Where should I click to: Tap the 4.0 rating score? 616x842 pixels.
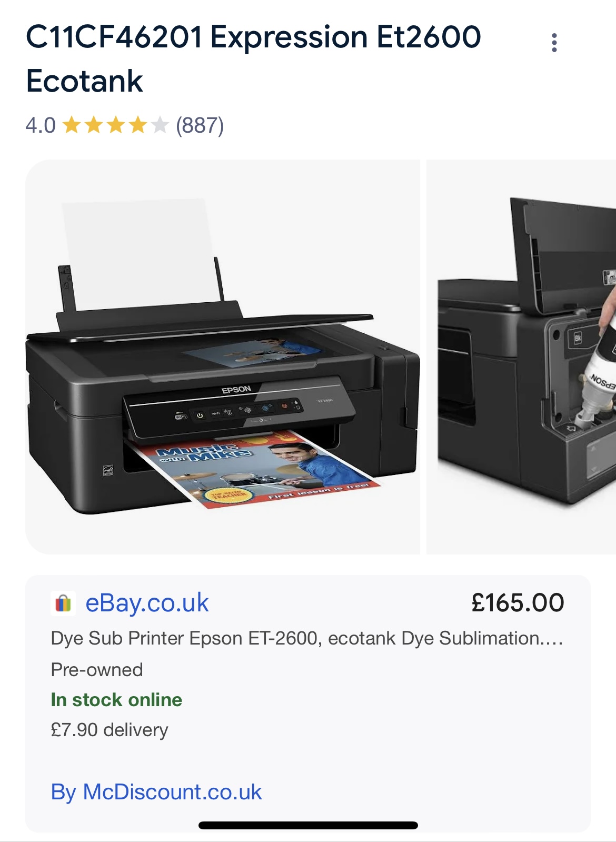tap(41, 125)
